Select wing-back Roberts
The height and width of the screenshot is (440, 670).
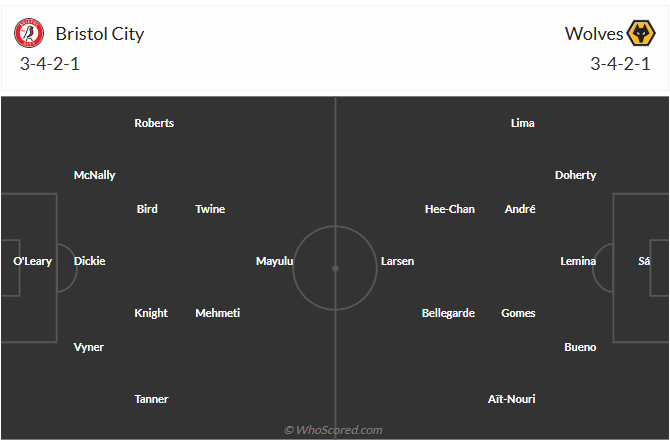pos(154,123)
